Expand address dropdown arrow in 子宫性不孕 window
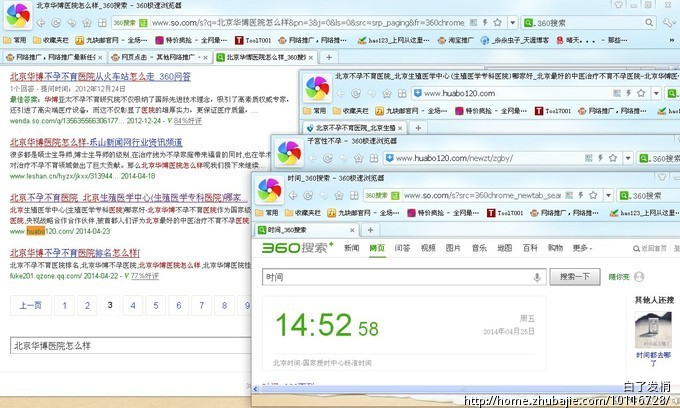The width and height of the screenshot is (680, 408). click(628, 158)
